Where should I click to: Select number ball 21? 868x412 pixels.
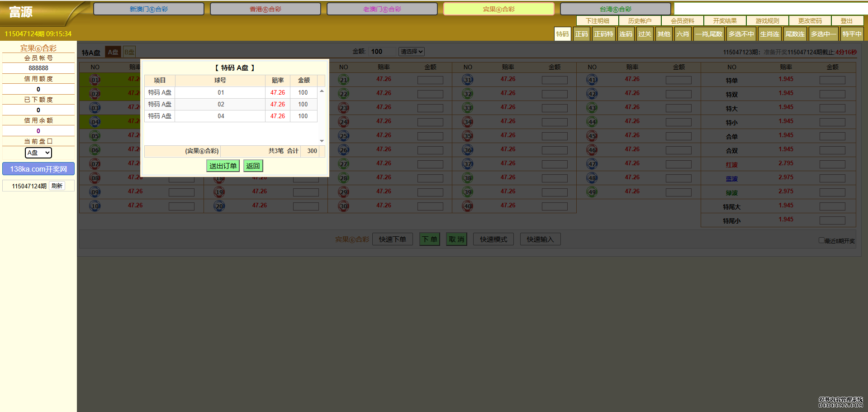tap(344, 80)
